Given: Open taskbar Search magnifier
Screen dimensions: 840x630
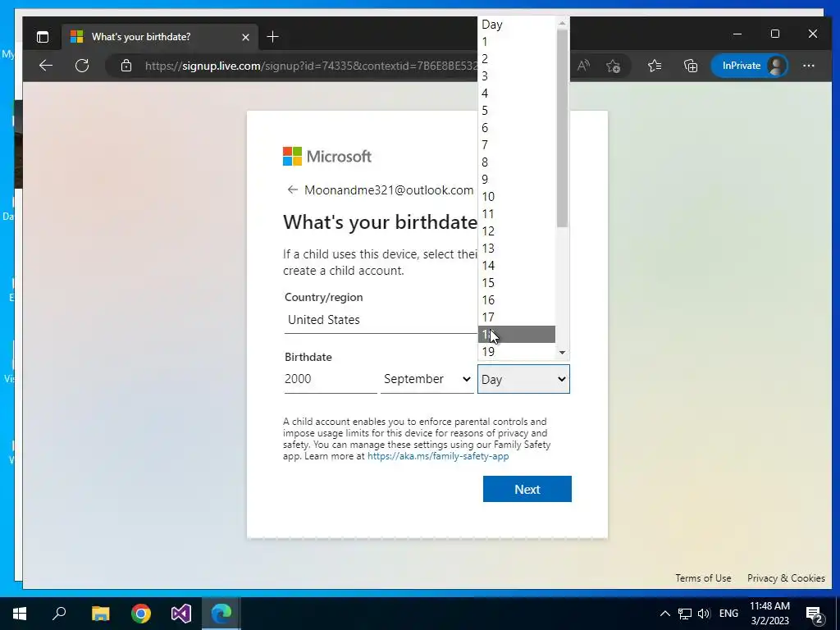Looking at the screenshot, I should coord(59,614).
